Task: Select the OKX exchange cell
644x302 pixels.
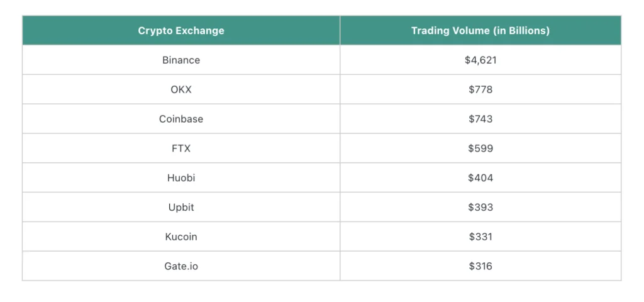Action: 181,89
